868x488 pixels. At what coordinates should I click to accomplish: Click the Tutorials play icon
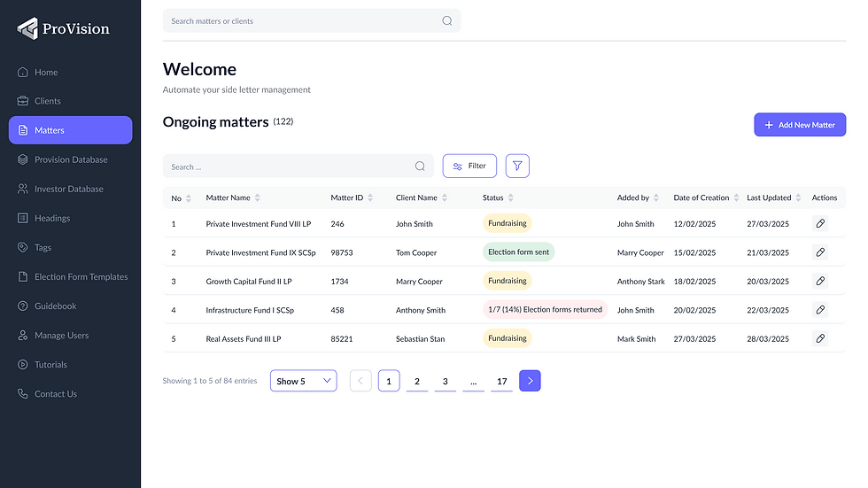click(23, 365)
